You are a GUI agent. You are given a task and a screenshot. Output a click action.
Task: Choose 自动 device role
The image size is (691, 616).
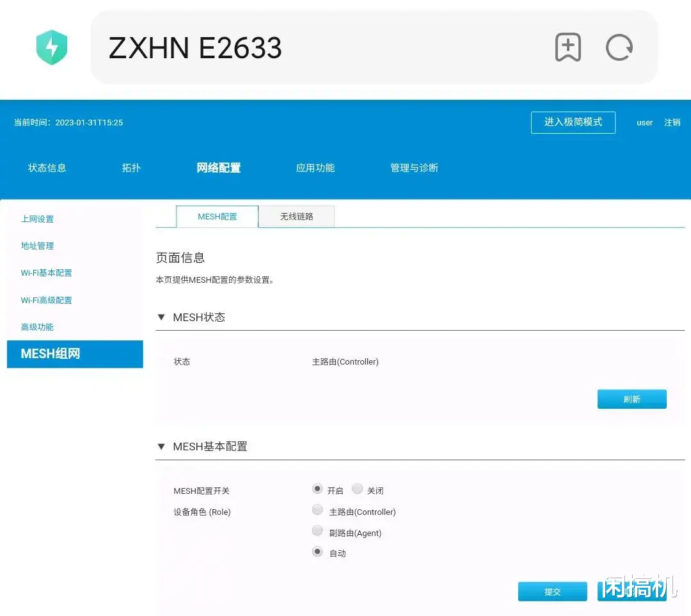click(x=317, y=551)
